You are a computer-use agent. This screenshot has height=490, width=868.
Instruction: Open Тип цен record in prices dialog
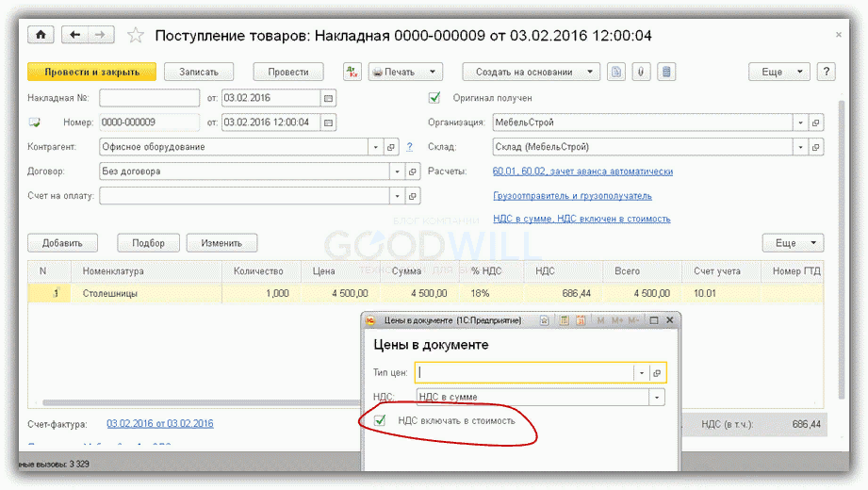[657, 372]
